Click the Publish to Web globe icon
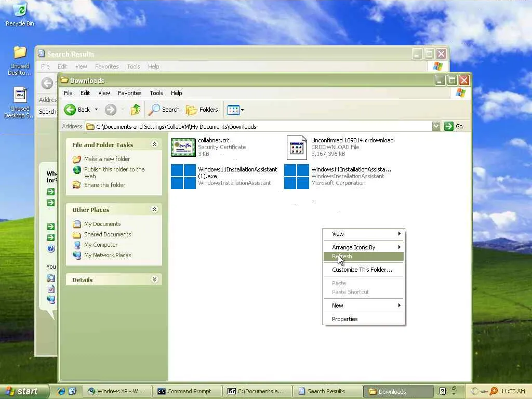This screenshot has width=532, height=399. click(x=77, y=170)
